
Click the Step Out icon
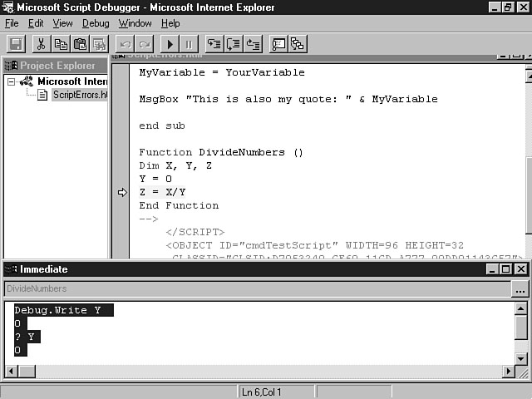(253, 44)
